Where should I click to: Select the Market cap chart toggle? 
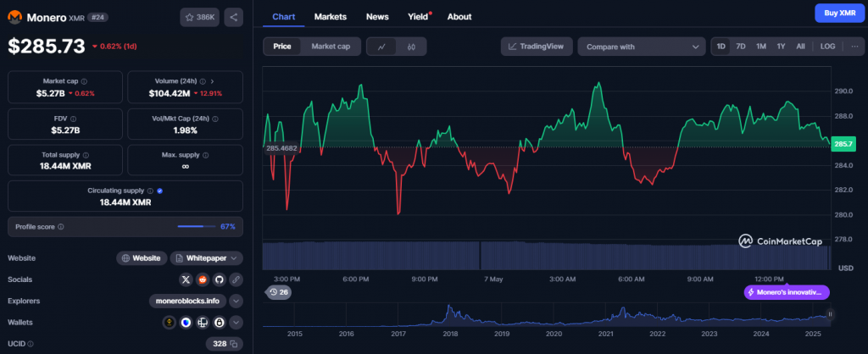331,47
